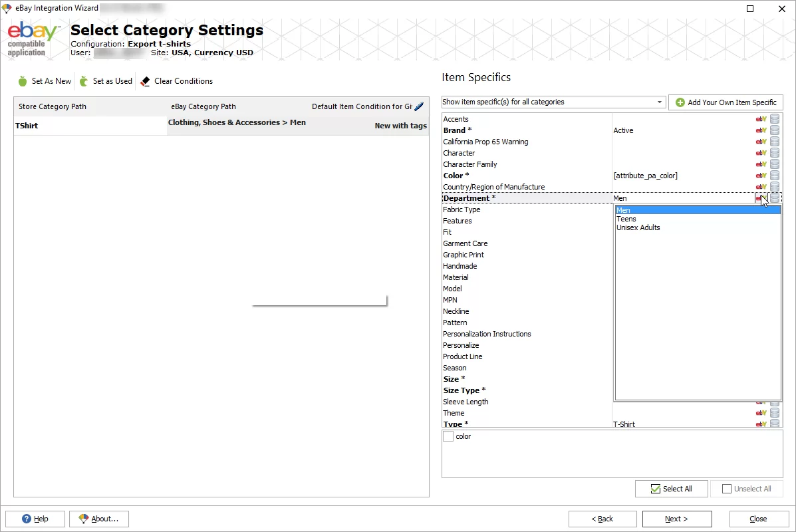Click the question mark icon on the Help button
The width and height of the screenshot is (796, 532).
(x=26, y=519)
